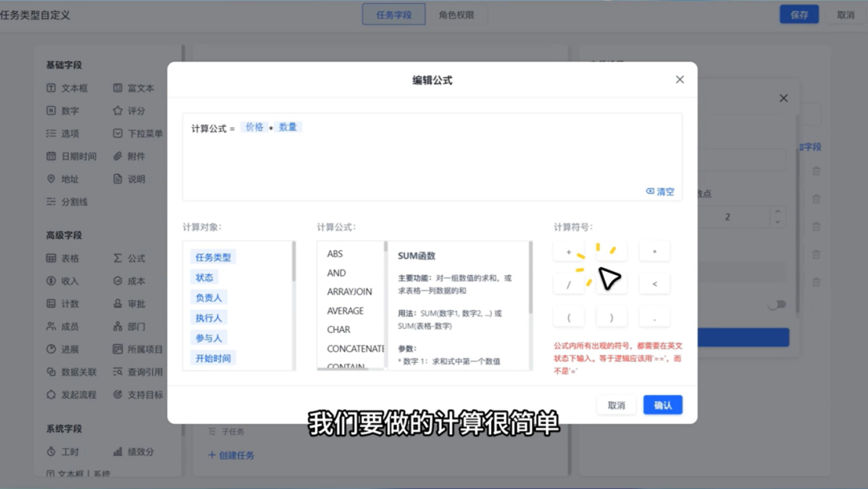Pick the 表格 table field icon
This screenshot has width=868, height=489.
point(51,258)
